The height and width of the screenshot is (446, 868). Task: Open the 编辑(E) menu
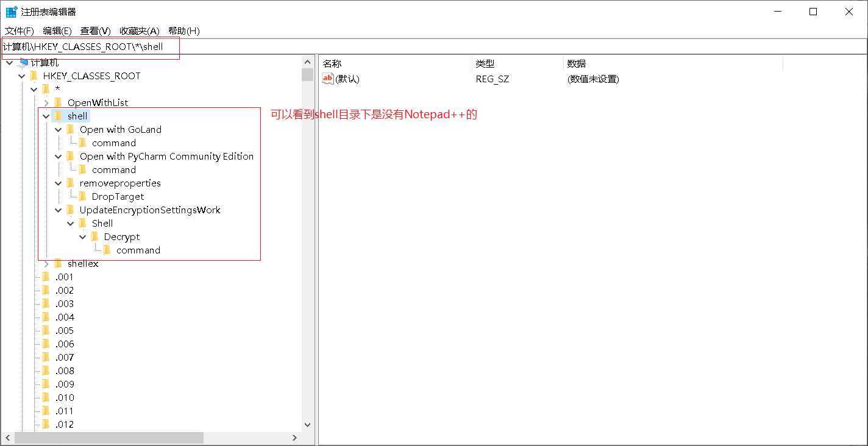point(57,30)
